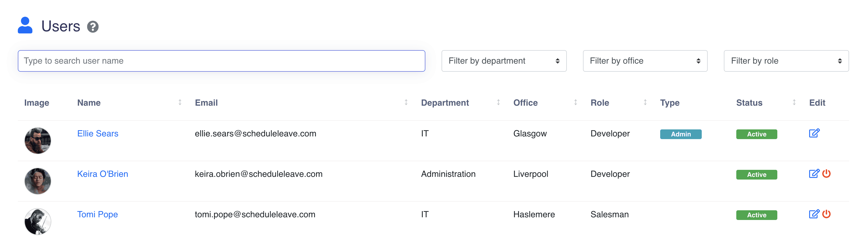Deactivate Keira O'Brien with the power icon
The height and width of the screenshot is (241, 868).
tap(826, 174)
